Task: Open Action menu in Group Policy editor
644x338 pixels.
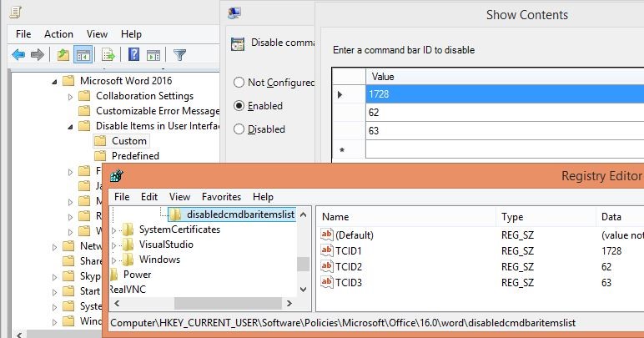Action: point(58,34)
